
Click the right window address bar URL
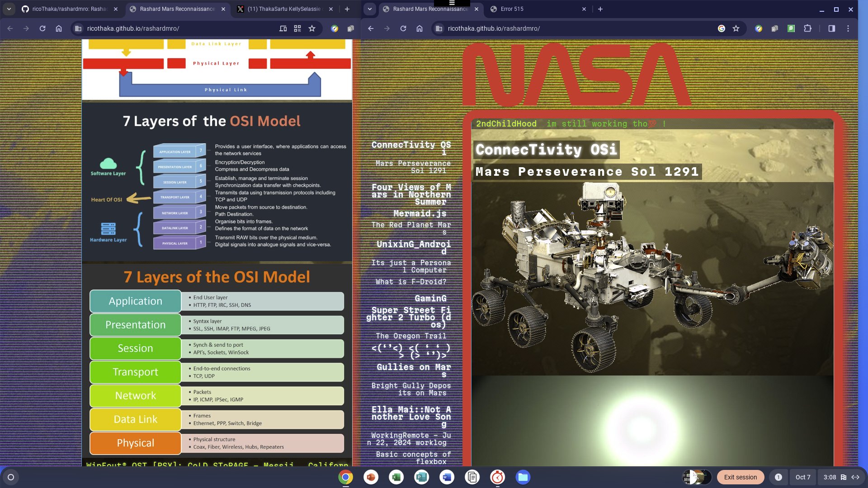tap(494, 28)
